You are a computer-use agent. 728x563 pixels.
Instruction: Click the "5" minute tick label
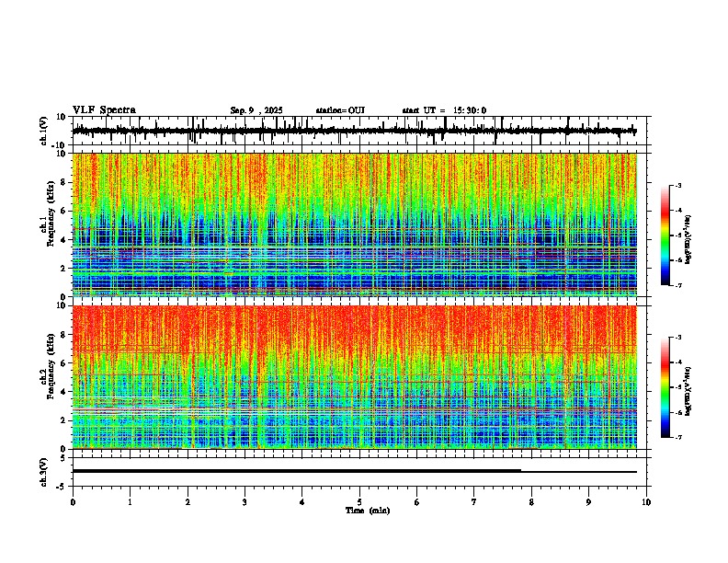(359, 502)
